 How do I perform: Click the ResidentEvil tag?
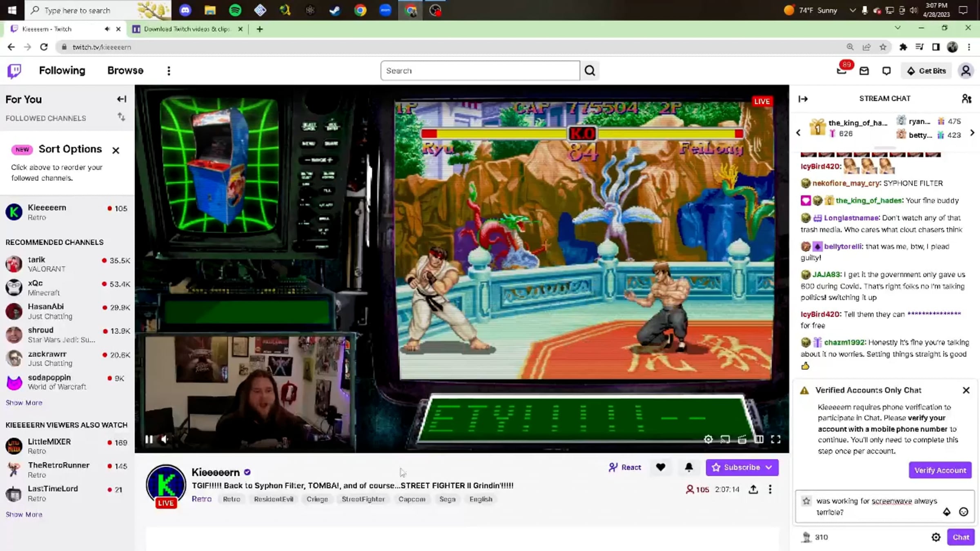click(274, 499)
